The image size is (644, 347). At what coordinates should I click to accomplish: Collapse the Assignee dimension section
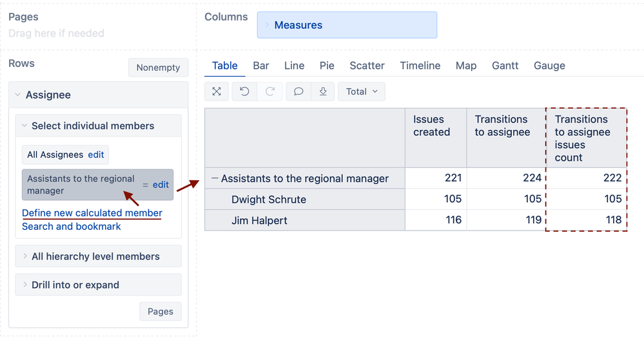(17, 95)
